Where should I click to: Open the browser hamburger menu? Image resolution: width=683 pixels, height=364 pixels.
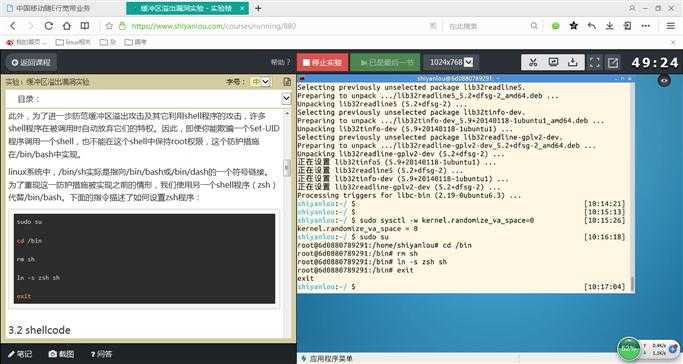point(671,26)
